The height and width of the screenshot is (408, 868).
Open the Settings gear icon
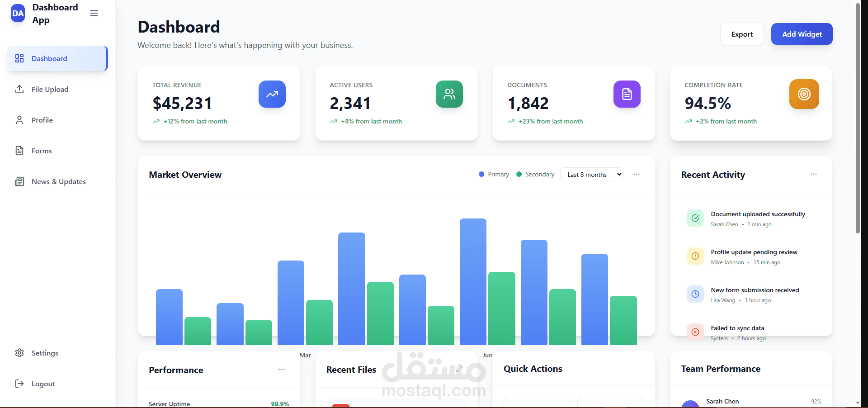(19, 353)
